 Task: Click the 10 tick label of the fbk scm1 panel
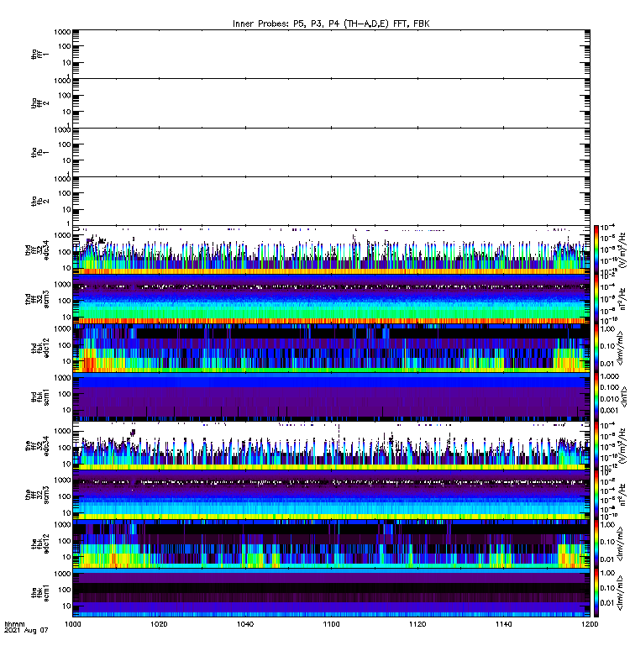point(66,606)
